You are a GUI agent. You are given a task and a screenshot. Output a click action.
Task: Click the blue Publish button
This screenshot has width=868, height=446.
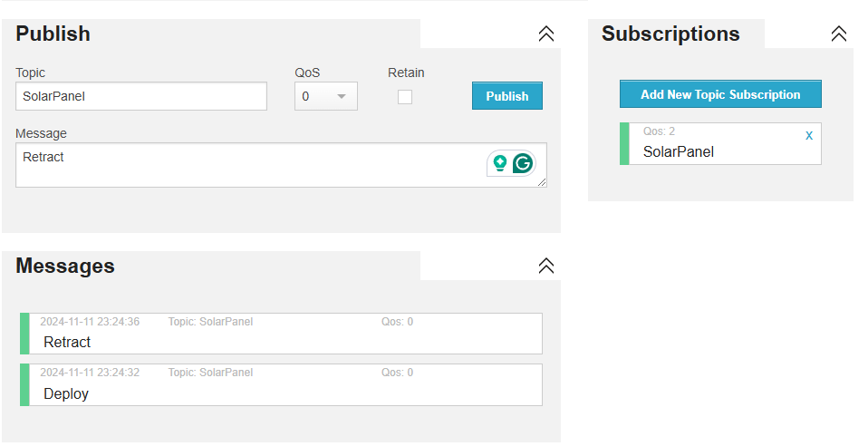(506, 96)
